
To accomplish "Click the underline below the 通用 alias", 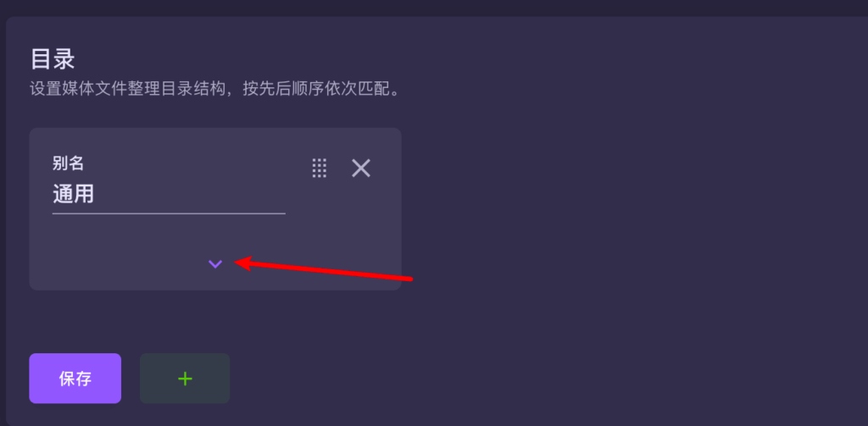I will tap(169, 213).
